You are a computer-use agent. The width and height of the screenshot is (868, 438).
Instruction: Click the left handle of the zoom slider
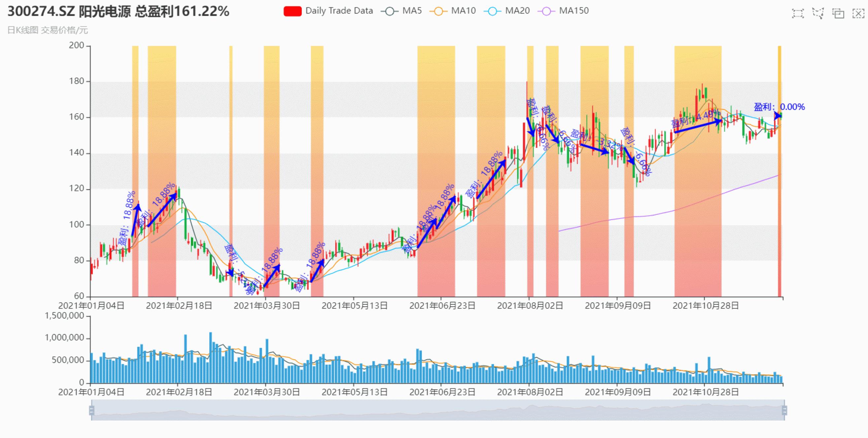tap(91, 410)
